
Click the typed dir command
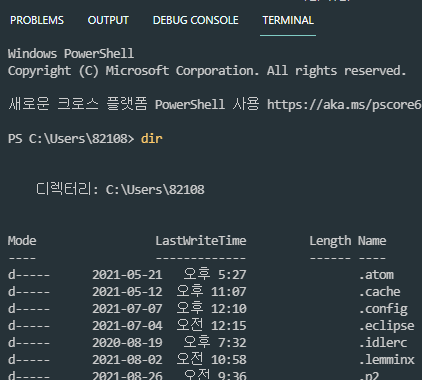coord(152,138)
